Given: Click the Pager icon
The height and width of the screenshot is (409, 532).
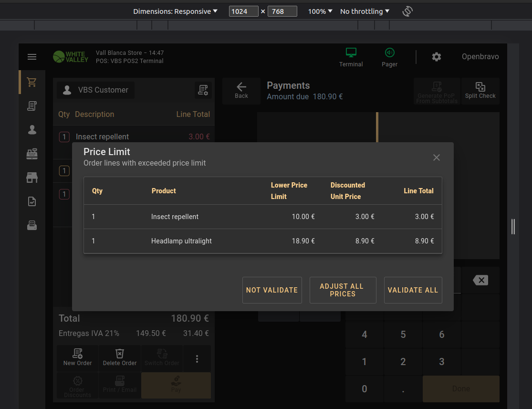Looking at the screenshot, I should coord(389,57).
